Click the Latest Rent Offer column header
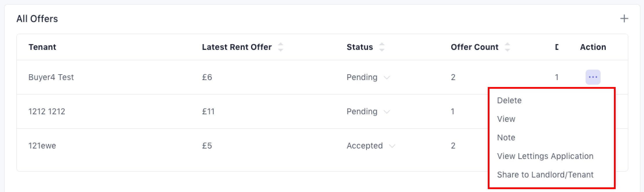The image size is (644, 192). coord(237,47)
